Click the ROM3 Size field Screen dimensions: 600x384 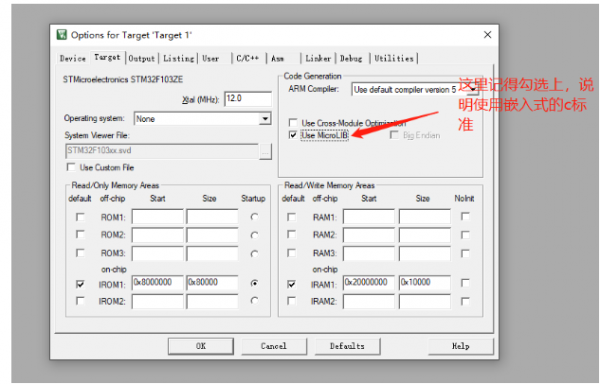(212, 254)
